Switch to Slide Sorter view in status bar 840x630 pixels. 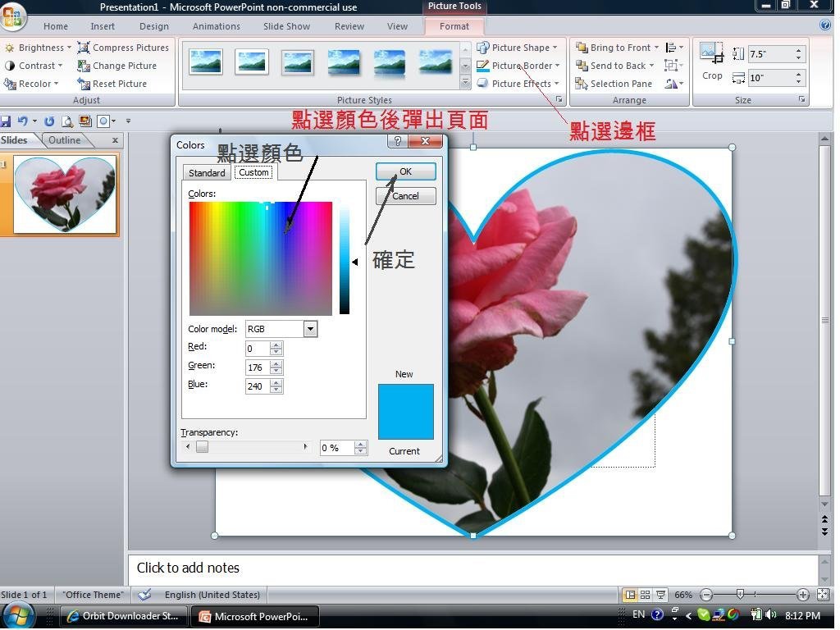pyautogui.click(x=645, y=595)
